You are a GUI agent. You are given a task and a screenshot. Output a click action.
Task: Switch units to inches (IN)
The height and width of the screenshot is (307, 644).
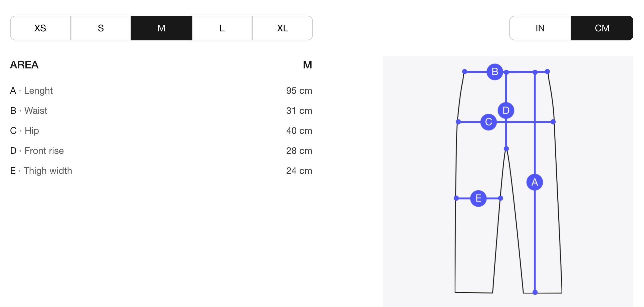pos(540,28)
